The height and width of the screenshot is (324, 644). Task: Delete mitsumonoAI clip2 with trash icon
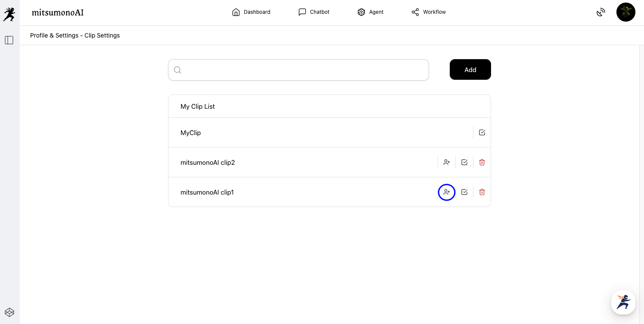tap(482, 162)
